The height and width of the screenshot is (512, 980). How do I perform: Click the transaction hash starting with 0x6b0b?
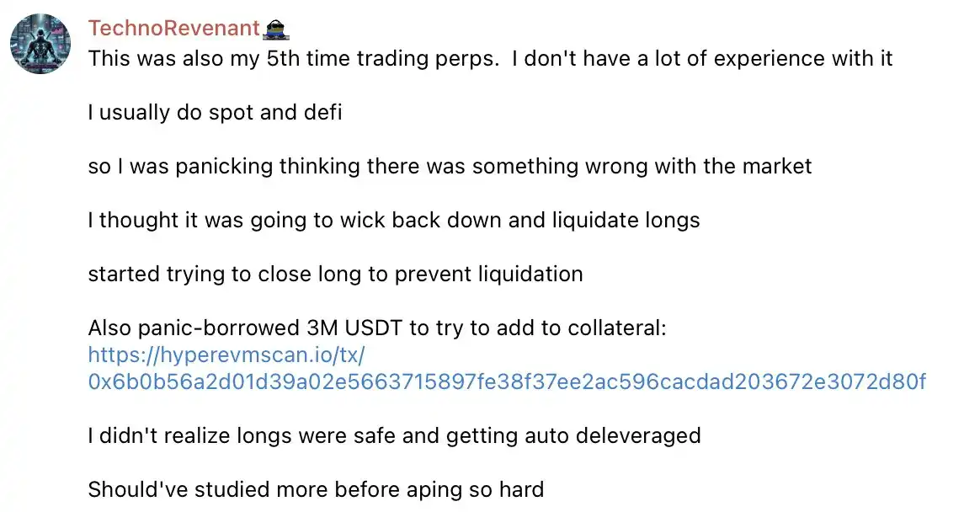[x=506, y=382]
